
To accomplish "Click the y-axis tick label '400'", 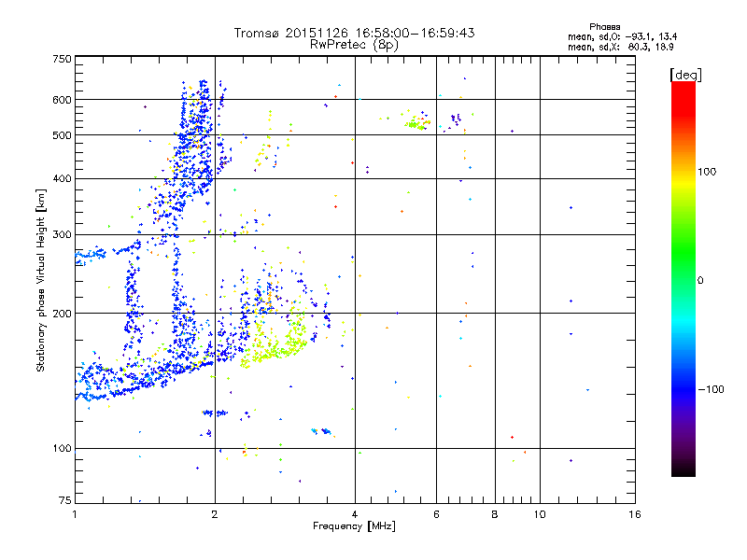I will pos(62,178).
